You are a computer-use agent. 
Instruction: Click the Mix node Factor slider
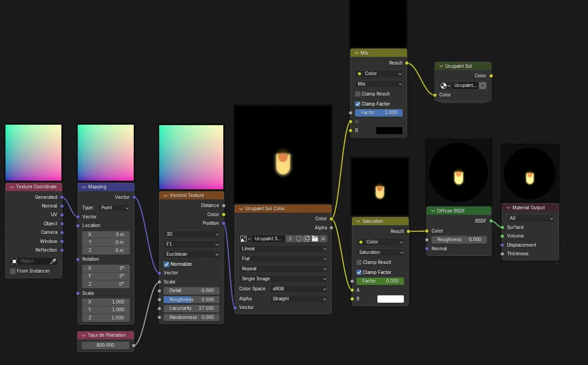click(x=379, y=112)
